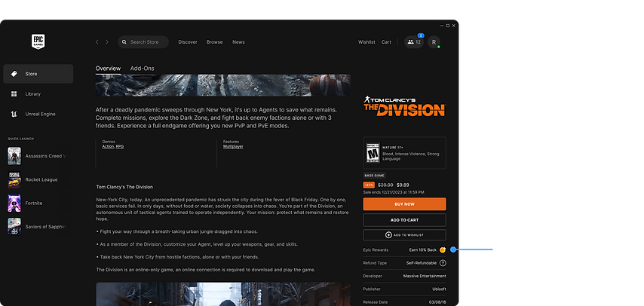
Task: Click ADD TO WISHLIST button
Action: click(404, 235)
